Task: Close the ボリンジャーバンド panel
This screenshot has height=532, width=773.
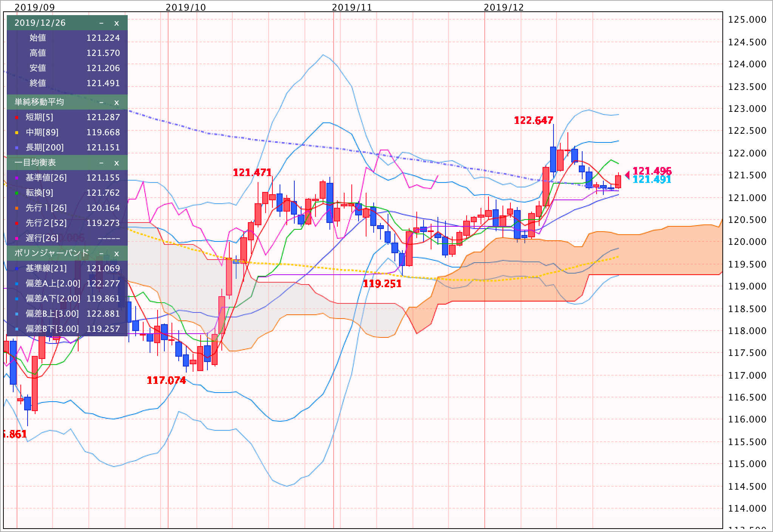Action: click(x=116, y=254)
